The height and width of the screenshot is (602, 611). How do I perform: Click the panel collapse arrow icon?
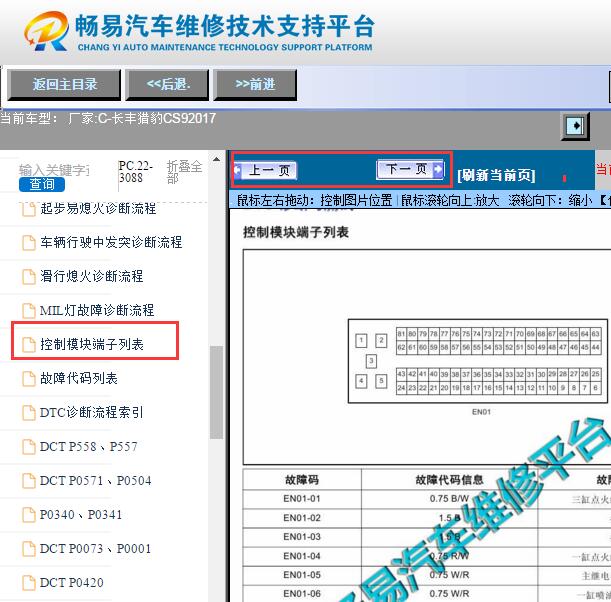pyautogui.click(x=575, y=126)
